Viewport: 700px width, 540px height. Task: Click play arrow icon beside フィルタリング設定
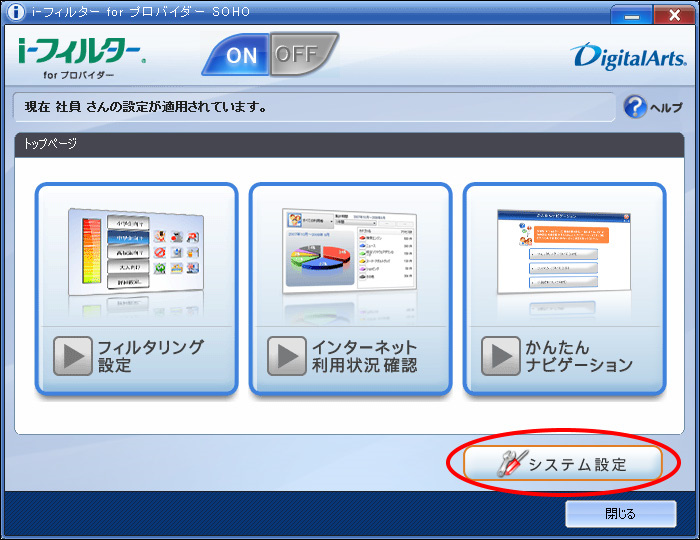tap(72, 355)
